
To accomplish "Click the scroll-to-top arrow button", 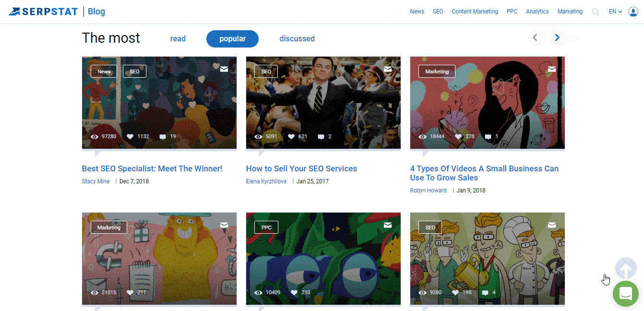I will coord(626,269).
